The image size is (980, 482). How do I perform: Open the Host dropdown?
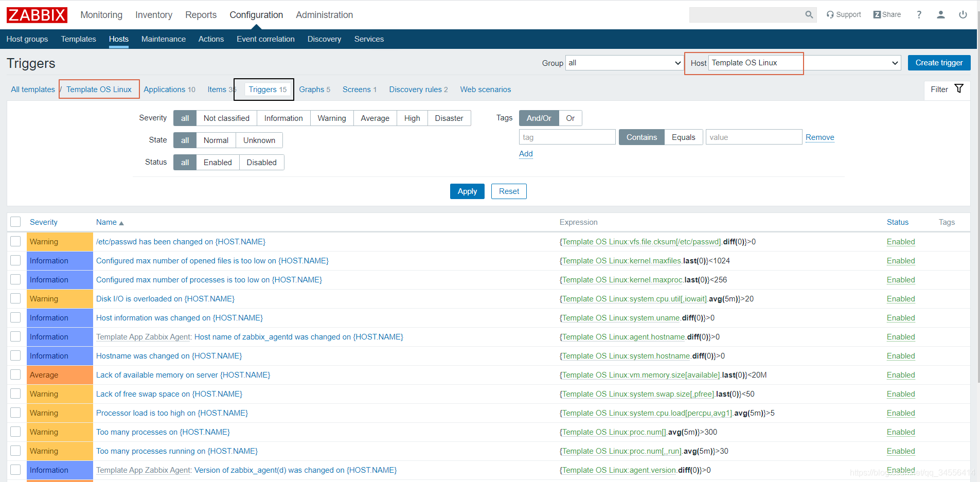point(805,63)
